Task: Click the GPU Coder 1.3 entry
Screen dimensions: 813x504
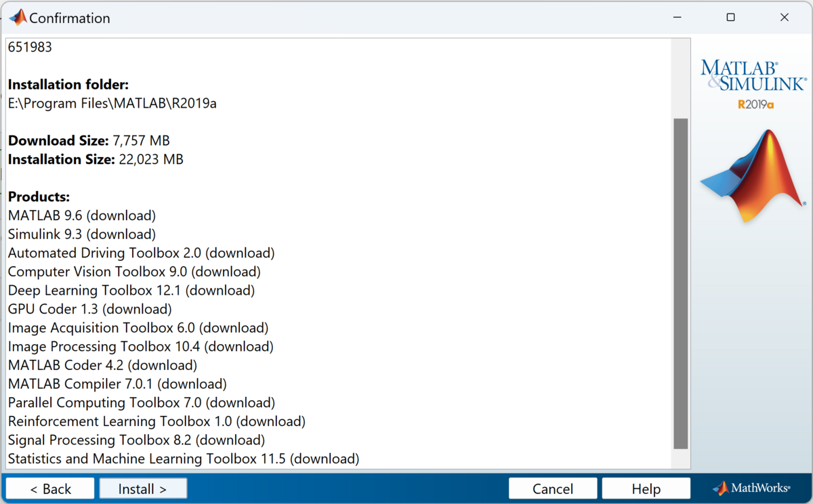Action: (89, 309)
